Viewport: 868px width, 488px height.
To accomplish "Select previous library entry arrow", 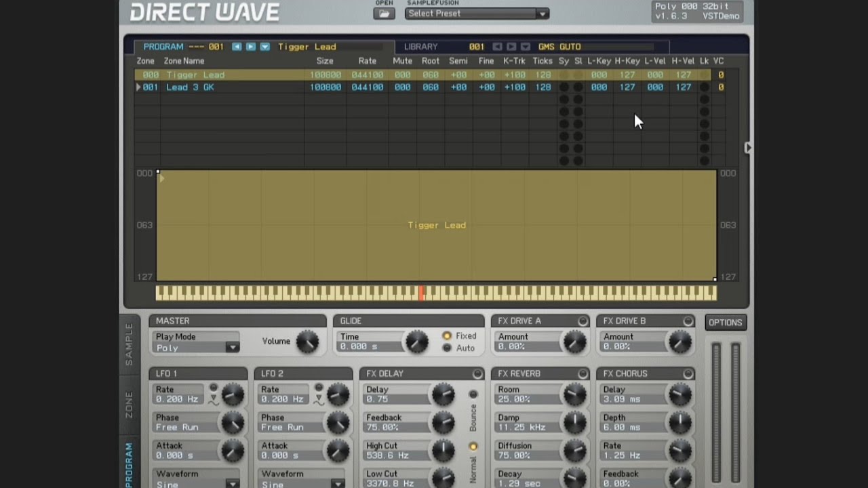I will click(497, 47).
